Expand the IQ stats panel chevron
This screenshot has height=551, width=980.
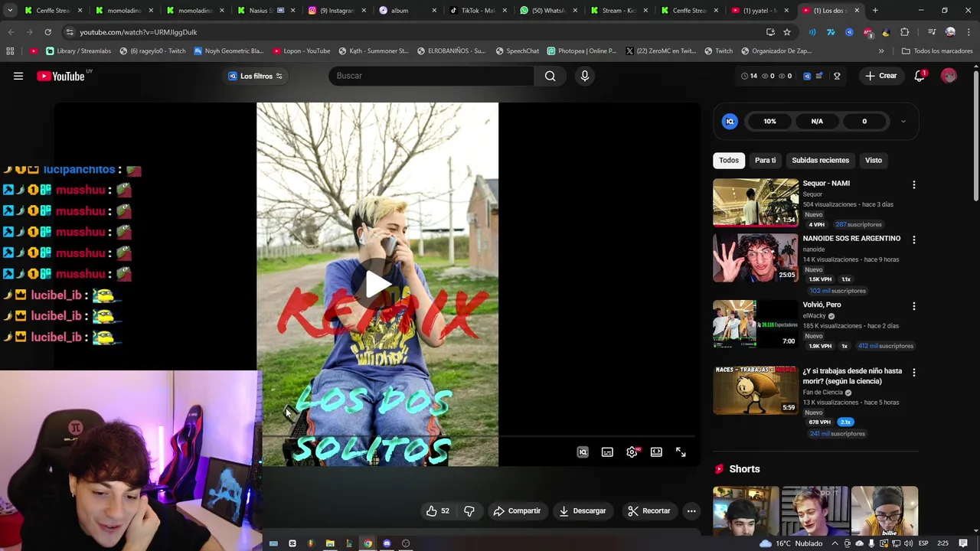pos(903,121)
